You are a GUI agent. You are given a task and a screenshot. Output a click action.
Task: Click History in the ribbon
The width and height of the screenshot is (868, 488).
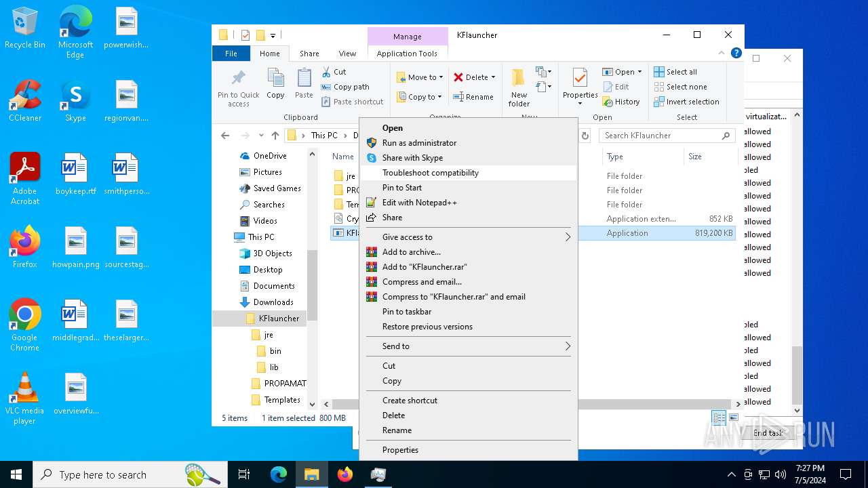[x=621, y=102]
